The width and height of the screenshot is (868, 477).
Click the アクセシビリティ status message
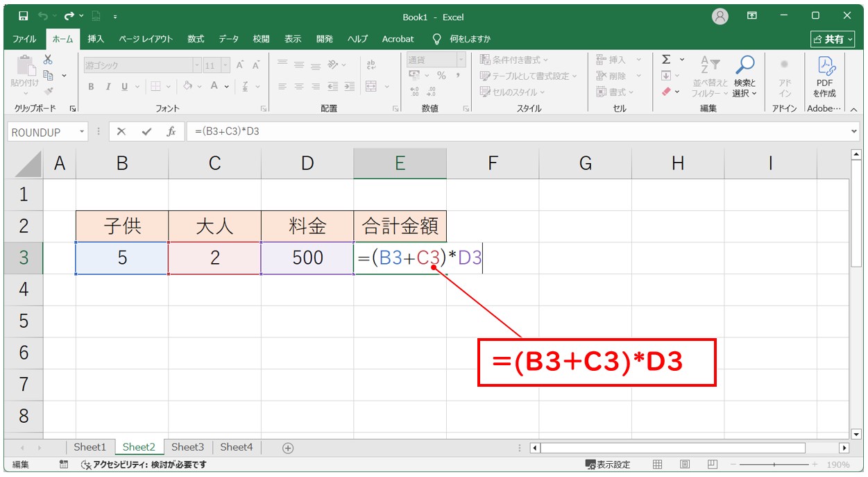coord(144,465)
